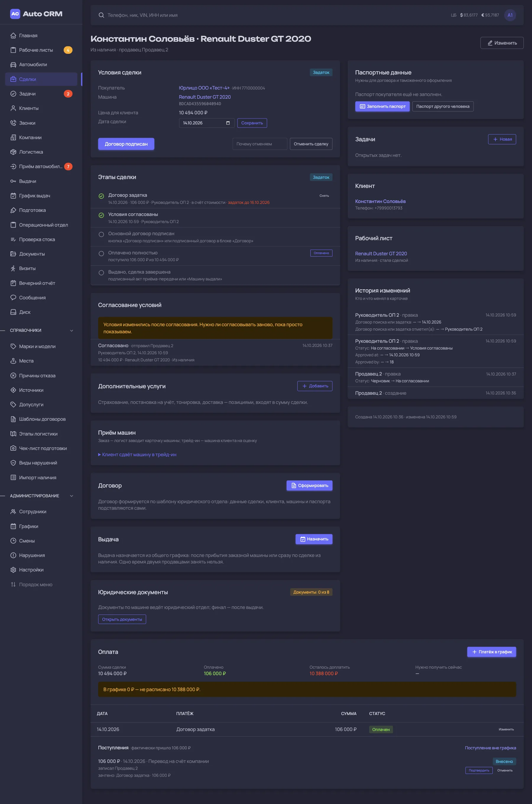Focus the top search field
The image size is (532, 804).
[271, 15]
